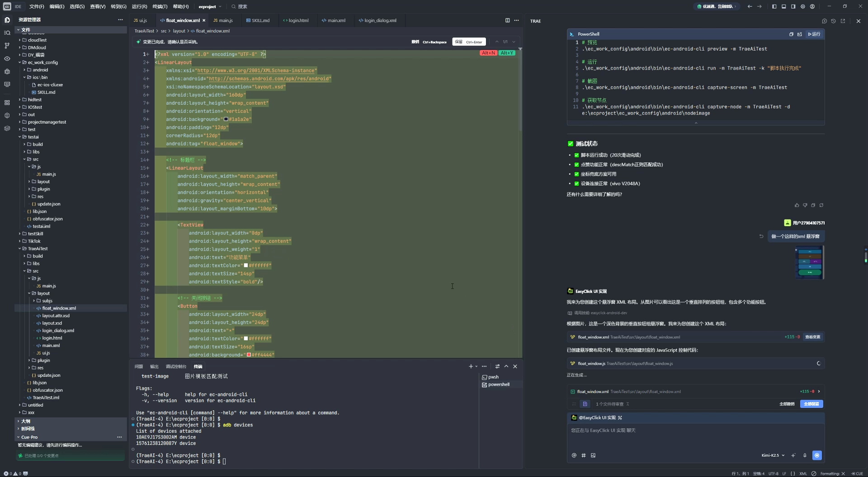Viewport: 868px width, 477px height.
Task: Click the 运行 run button in PowerShell block
Action: 814,34
